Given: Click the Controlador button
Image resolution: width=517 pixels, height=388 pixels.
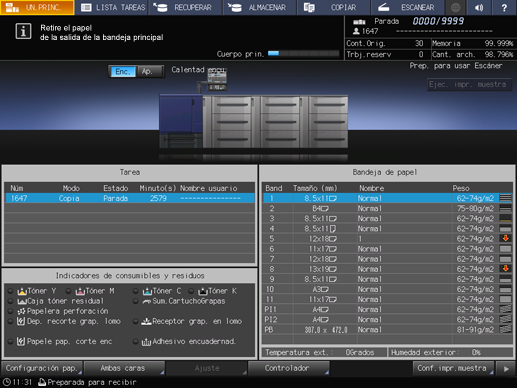Looking at the screenshot, I should click(288, 368).
